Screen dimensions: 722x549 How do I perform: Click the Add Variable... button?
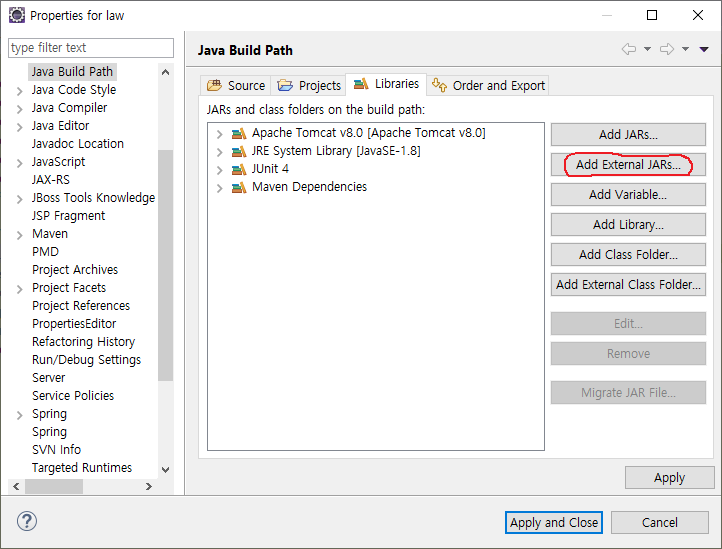tap(628, 194)
